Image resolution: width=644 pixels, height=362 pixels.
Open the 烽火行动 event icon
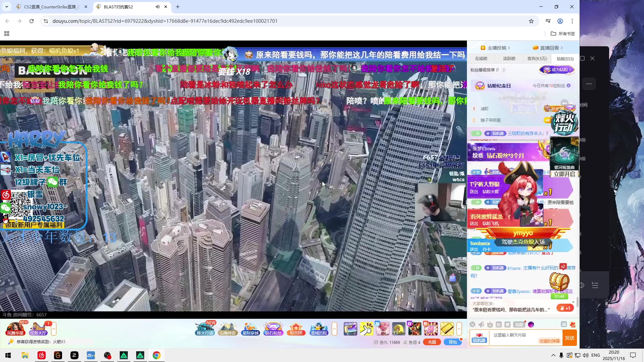tap(205, 329)
